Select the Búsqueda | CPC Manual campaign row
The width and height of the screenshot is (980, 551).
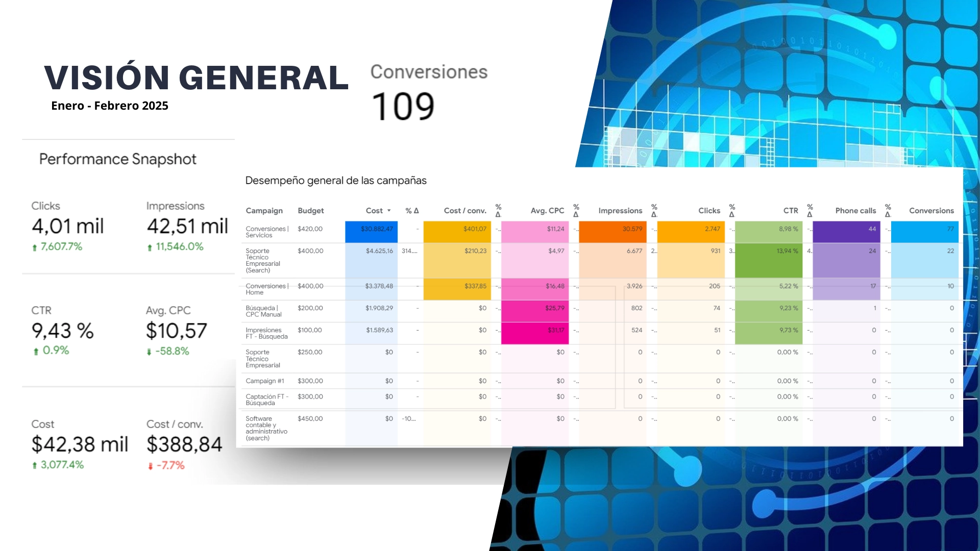[263, 311]
